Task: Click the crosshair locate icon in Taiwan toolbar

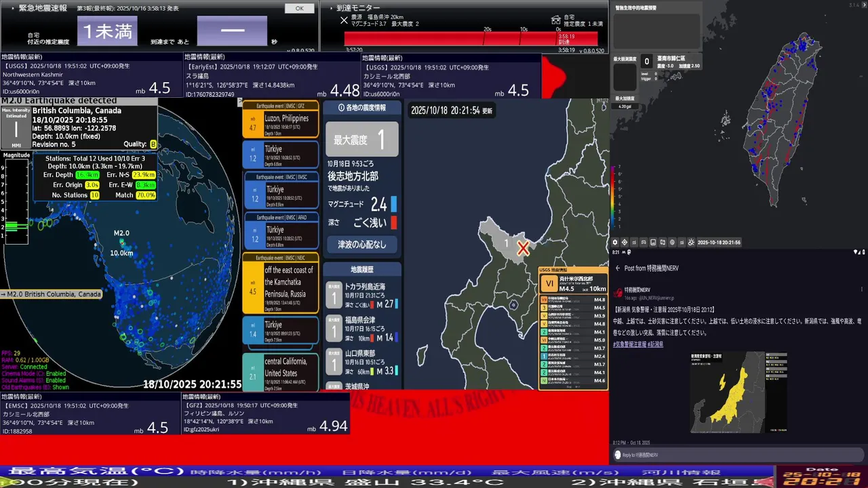Action: (625, 243)
